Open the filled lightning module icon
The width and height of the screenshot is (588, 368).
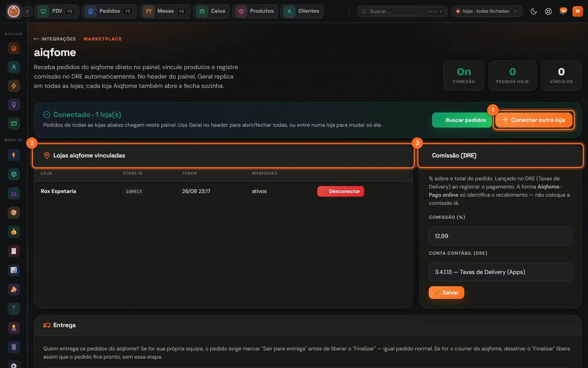click(14, 155)
